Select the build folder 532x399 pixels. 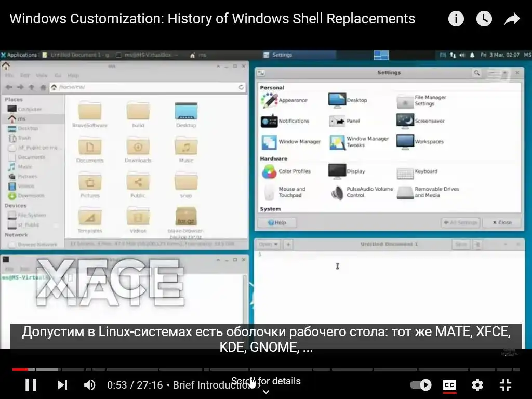[x=138, y=115]
